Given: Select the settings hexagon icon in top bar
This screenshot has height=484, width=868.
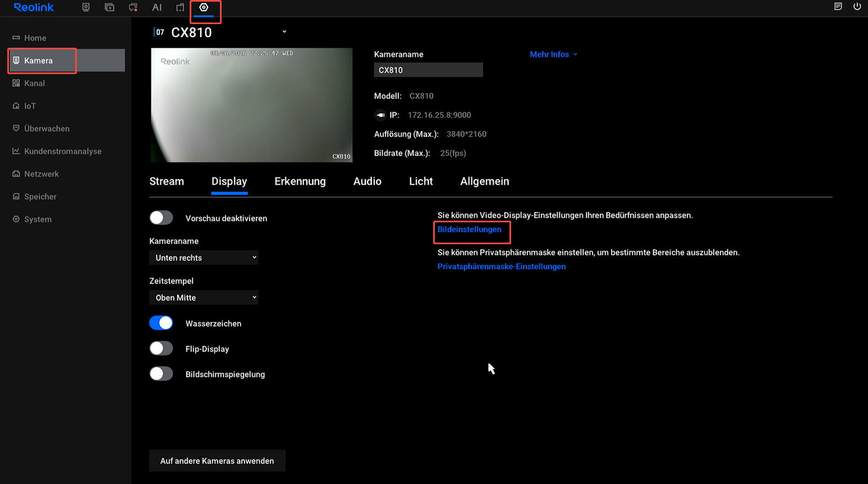Looking at the screenshot, I should point(204,7).
